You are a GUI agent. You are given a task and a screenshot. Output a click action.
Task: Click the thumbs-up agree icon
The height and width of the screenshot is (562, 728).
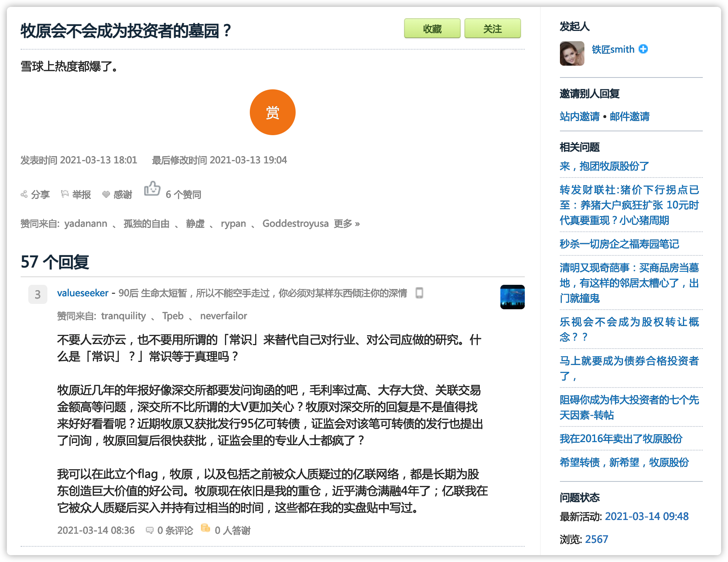pos(152,189)
